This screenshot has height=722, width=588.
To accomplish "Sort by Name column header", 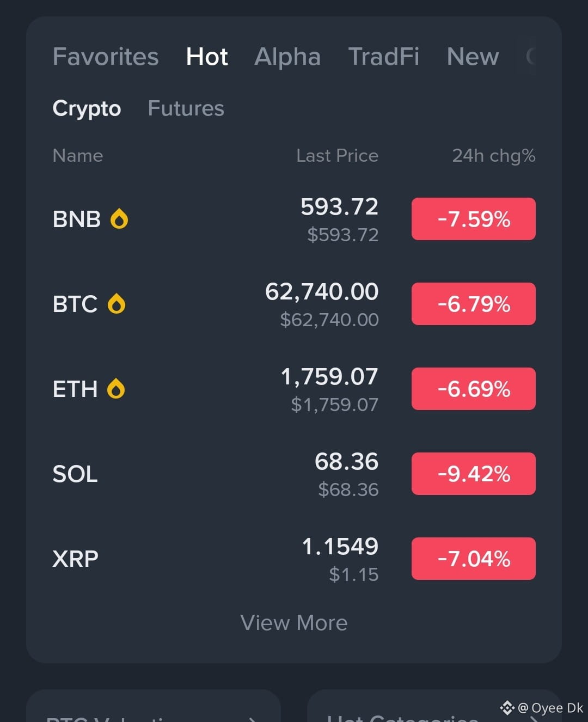I will [78, 156].
